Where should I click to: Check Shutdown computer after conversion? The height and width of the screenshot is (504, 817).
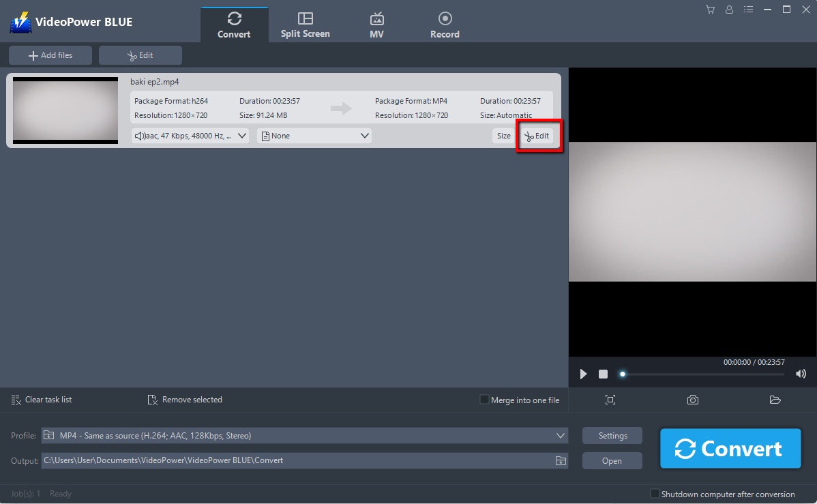(x=655, y=493)
